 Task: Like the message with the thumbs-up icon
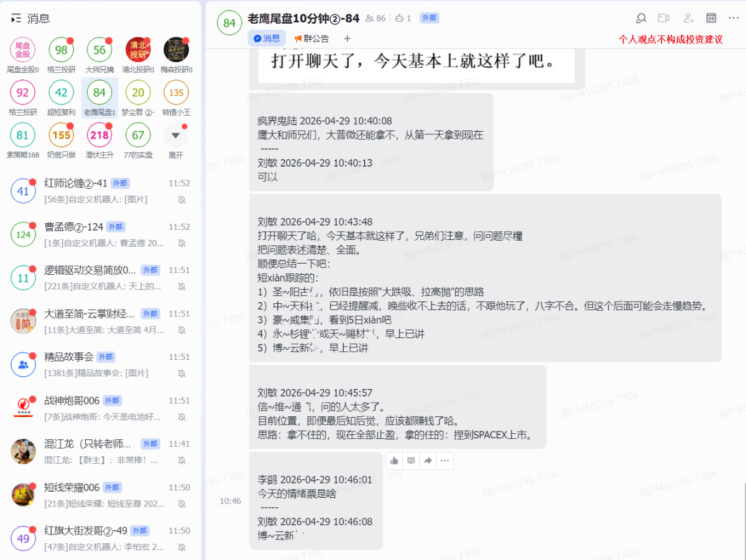pos(395,461)
